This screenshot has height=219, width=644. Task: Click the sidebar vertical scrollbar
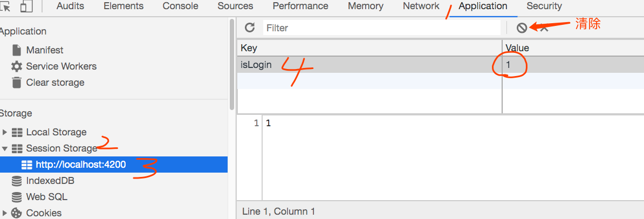[232, 64]
